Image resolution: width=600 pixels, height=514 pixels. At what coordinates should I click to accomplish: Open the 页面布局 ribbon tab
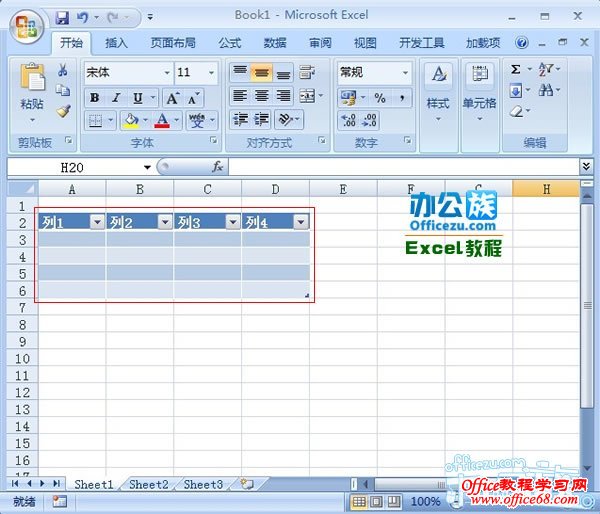(x=173, y=43)
